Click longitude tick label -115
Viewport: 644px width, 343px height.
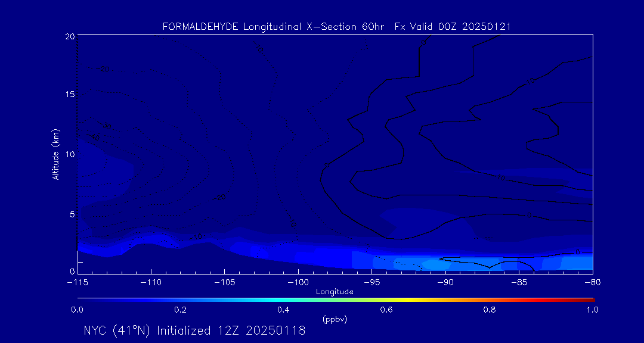(x=77, y=283)
